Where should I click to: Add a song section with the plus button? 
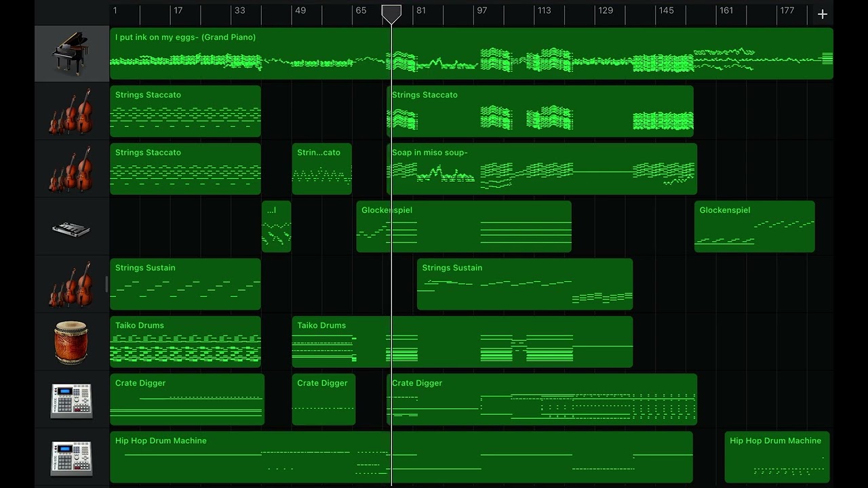[x=823, y=14]
